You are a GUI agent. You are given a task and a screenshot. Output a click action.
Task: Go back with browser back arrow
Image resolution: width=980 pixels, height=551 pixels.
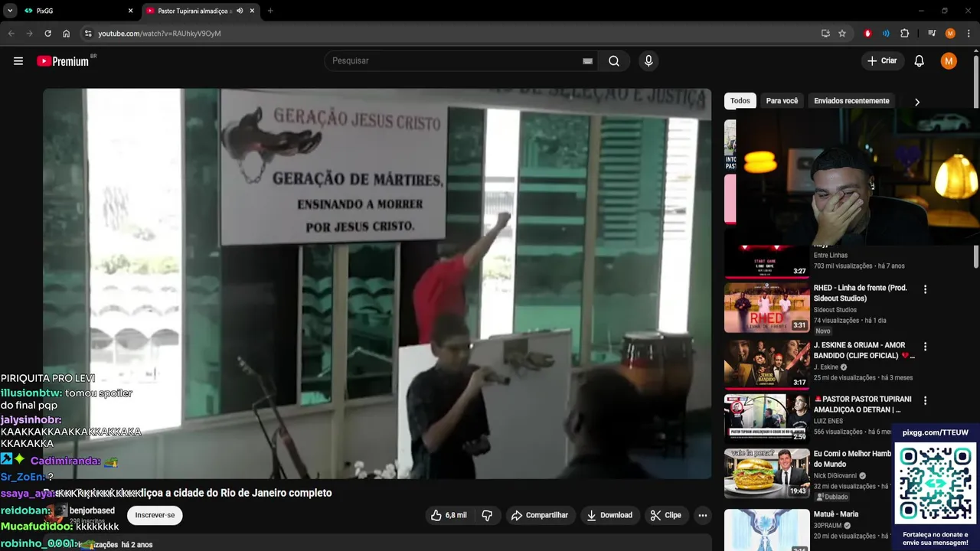[x=11, y=34]
